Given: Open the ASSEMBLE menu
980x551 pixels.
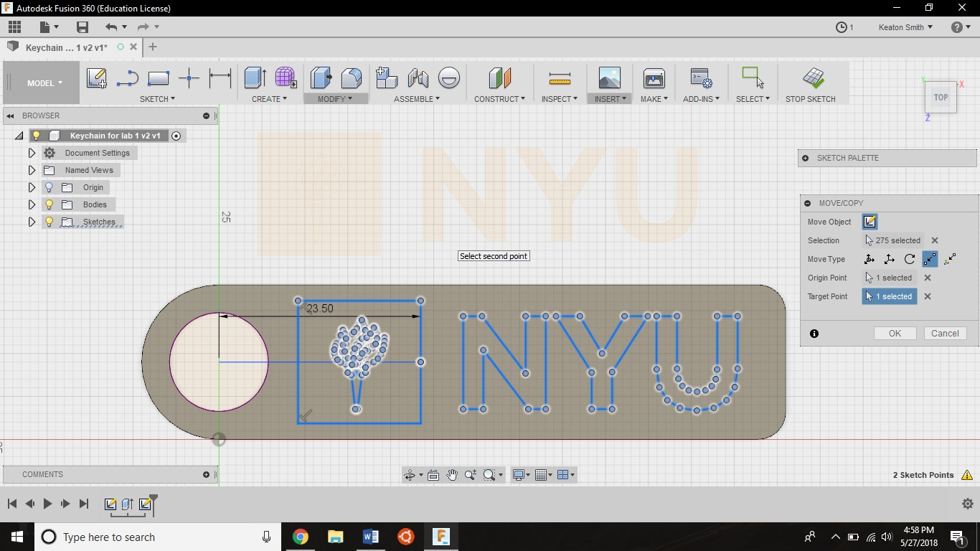Looking at the screenshot, I should point(417,99).
